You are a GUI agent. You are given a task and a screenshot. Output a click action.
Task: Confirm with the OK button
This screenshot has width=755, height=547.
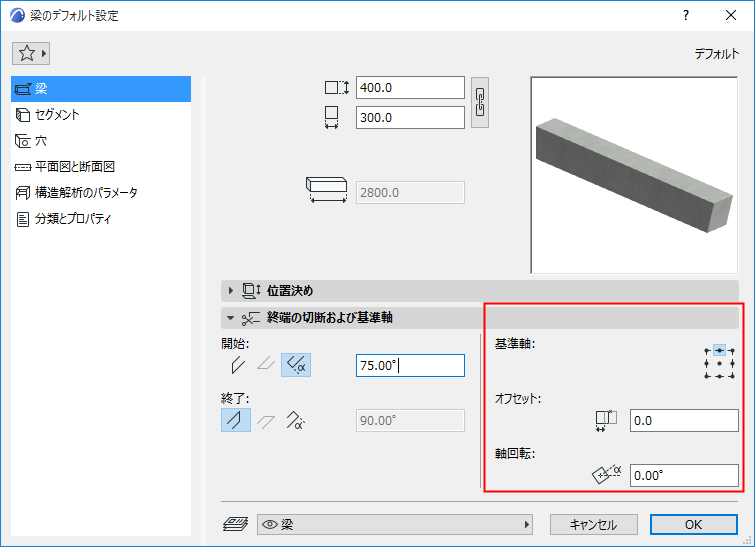[x=693, y=524]
